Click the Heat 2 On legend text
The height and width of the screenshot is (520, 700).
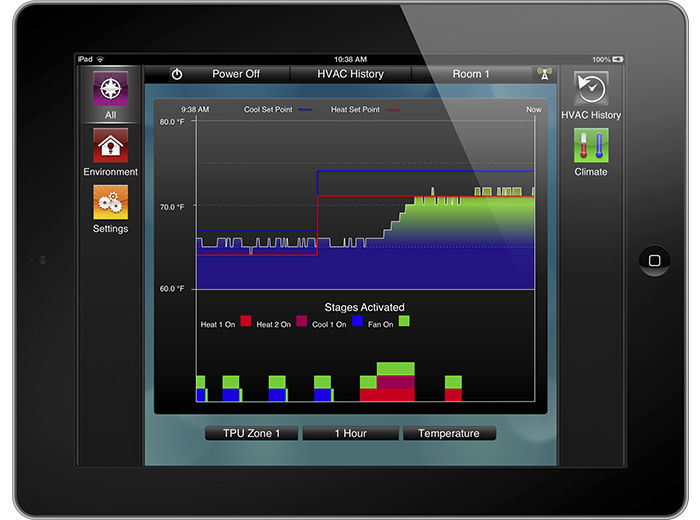pos(274,324)
